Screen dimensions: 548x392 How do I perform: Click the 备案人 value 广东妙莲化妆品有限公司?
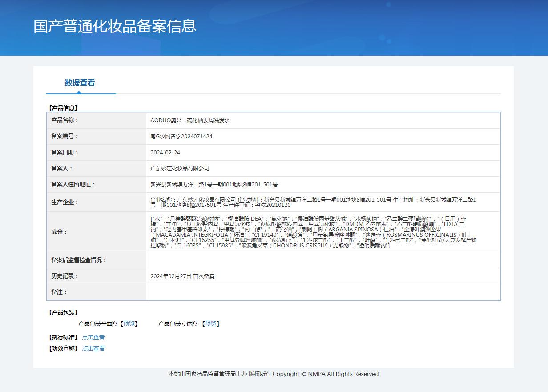pyautogui.click(x=180, y=169)
